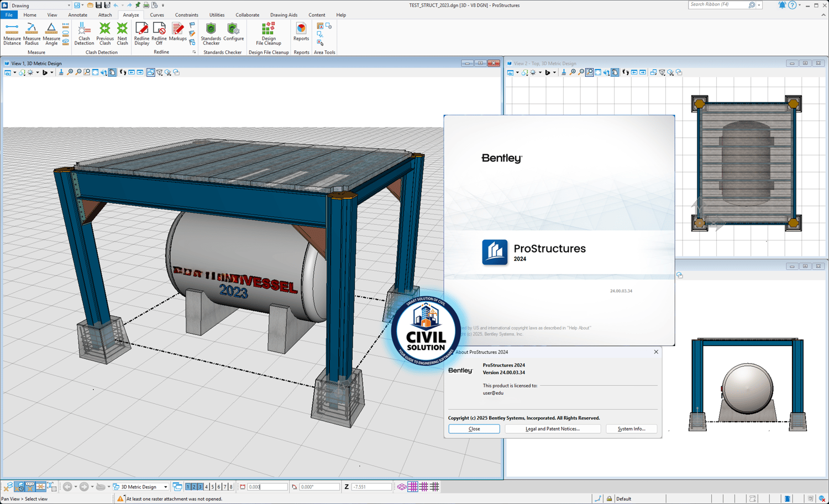Select the Measure Angle tool
This screenshot has height=504, width=829.
tap(51, 34)
